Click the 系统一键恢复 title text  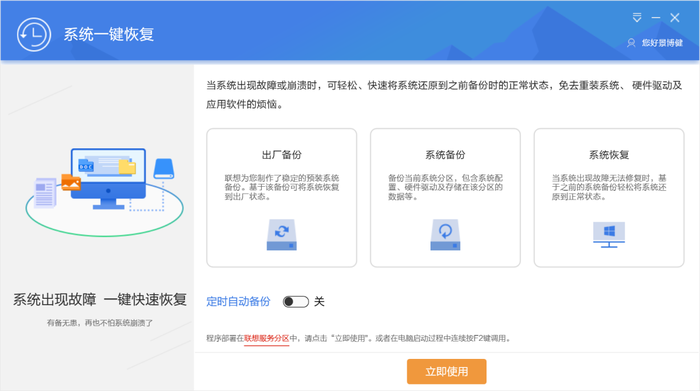108,34
